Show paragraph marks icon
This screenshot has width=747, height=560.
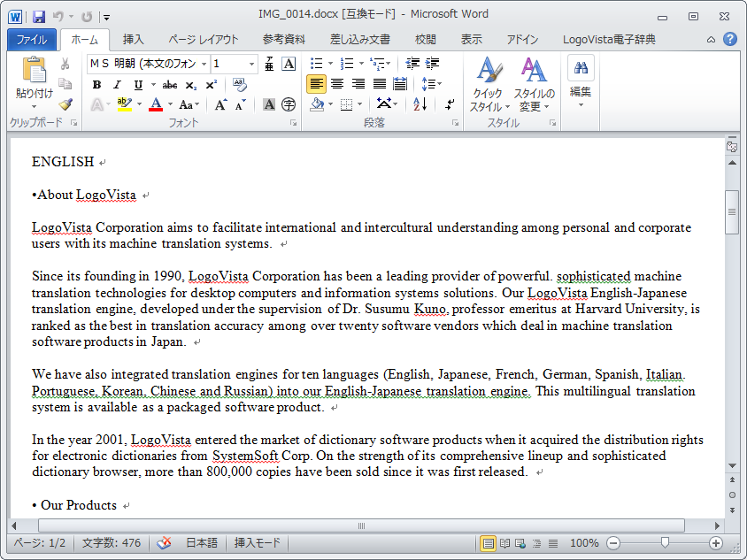click(x=450, y=104)
